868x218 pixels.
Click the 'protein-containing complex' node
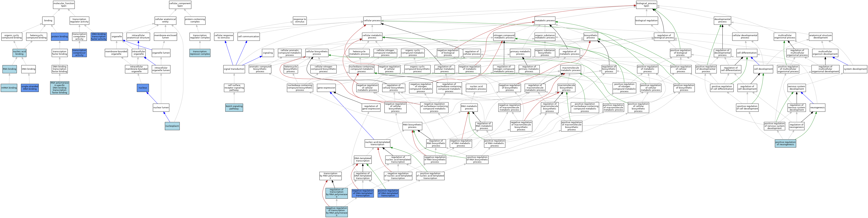click(x=195, y=21)
